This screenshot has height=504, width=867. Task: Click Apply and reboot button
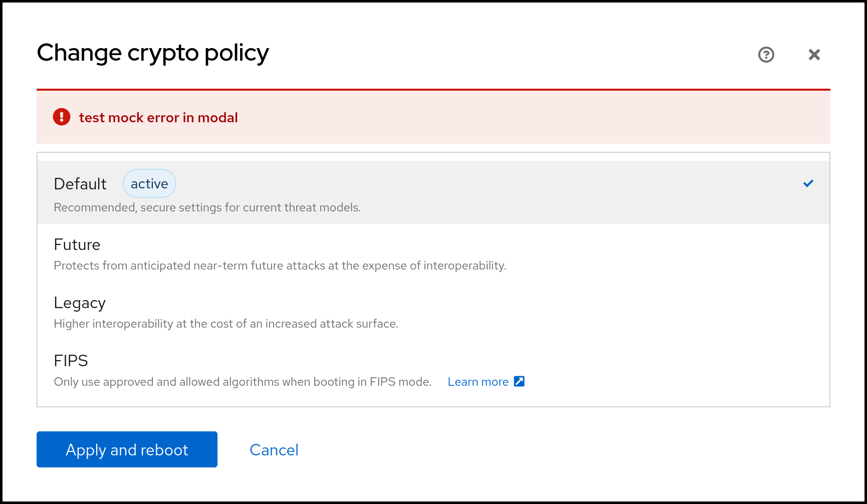[x=127, y=449]
